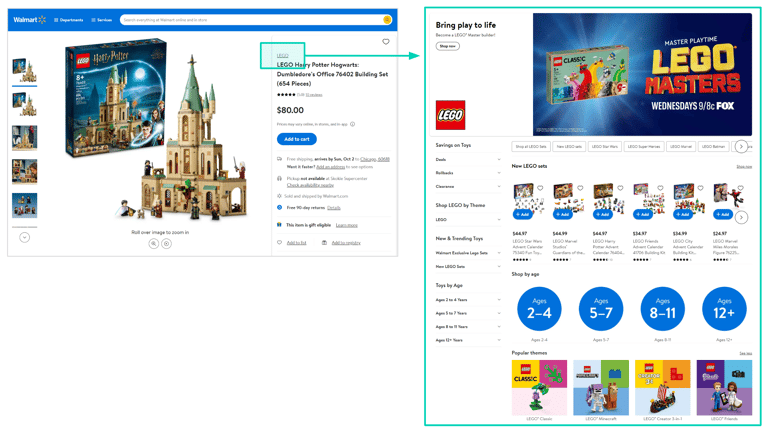Viewport: 770px width, 432px height.
Task: View free 90-day returns Details
Action: [334, 208]
